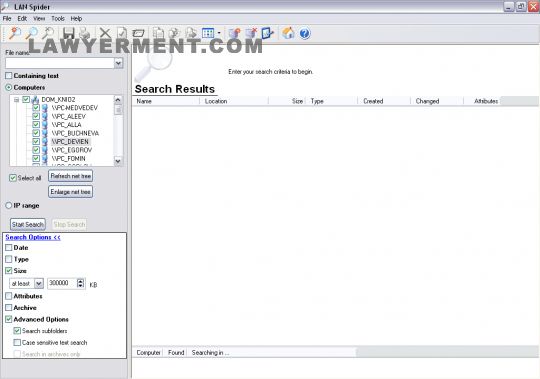This screenshot has height=379, width=540.
Task: Sort results by Changed column header
Action: 437,101
